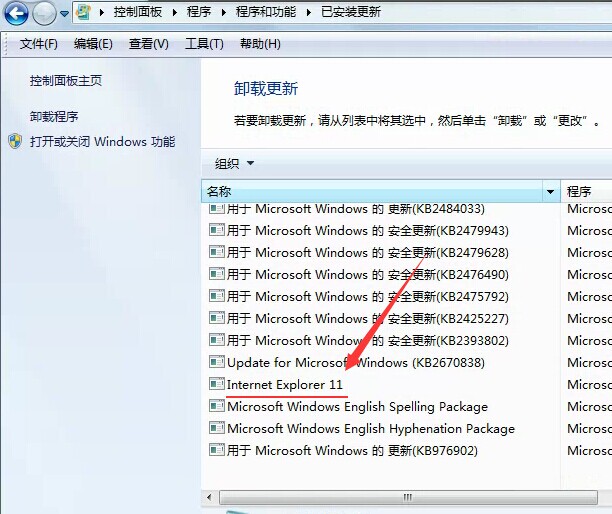Screen dimensions: 612x514
Task: Click the icon of KB2479943 row
Action: point(217,229)
